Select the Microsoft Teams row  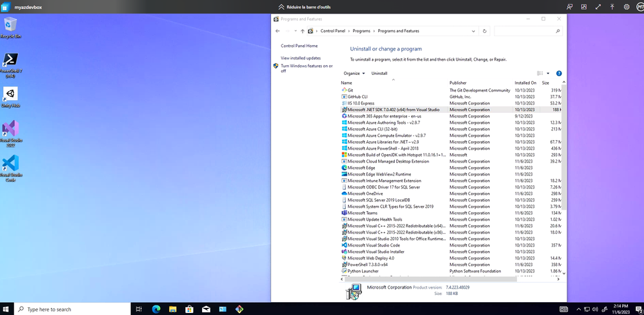(451, 213)
